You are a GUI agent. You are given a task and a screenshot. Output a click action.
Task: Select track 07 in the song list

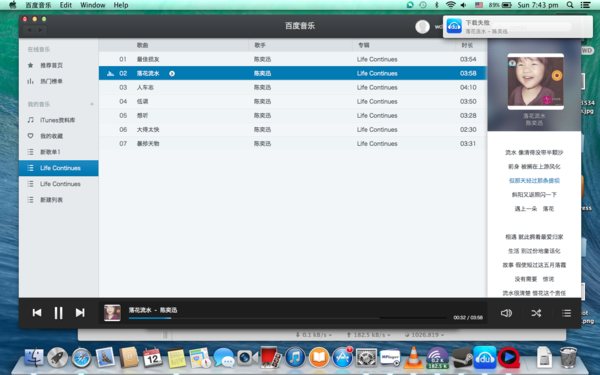pos(293,143)
